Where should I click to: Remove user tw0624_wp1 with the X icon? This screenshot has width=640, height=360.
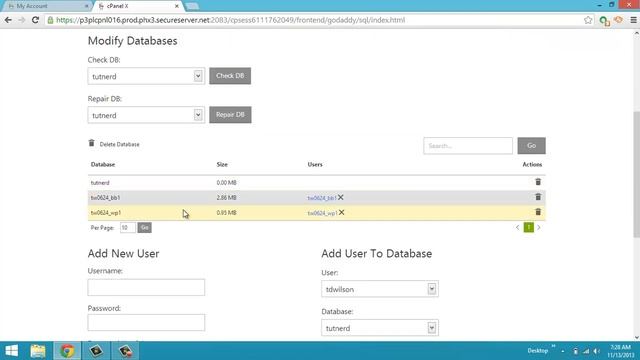[342, 212]
